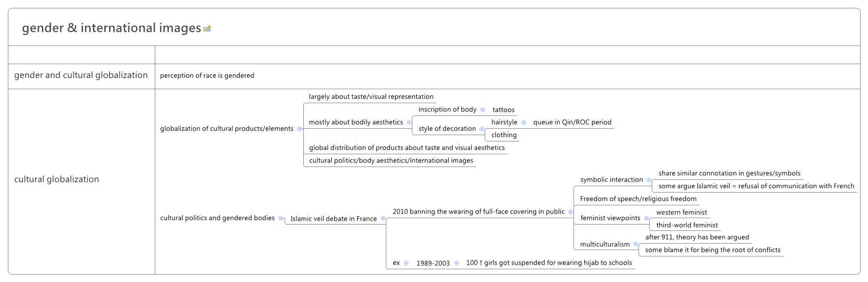Screen dimensions: 868x282
Task: Select the 'cultural globalization' row header
Action: coord(57,179)
